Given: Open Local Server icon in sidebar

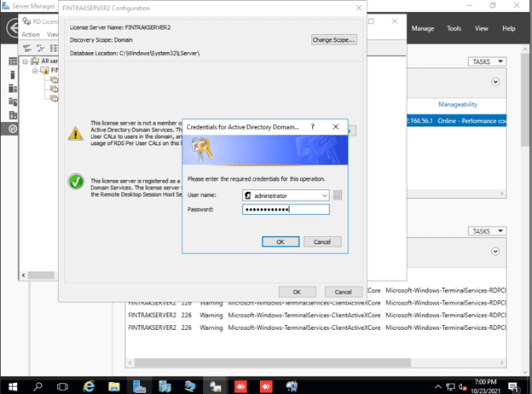Looking at the screenshot, I should (x=13, y=75).
